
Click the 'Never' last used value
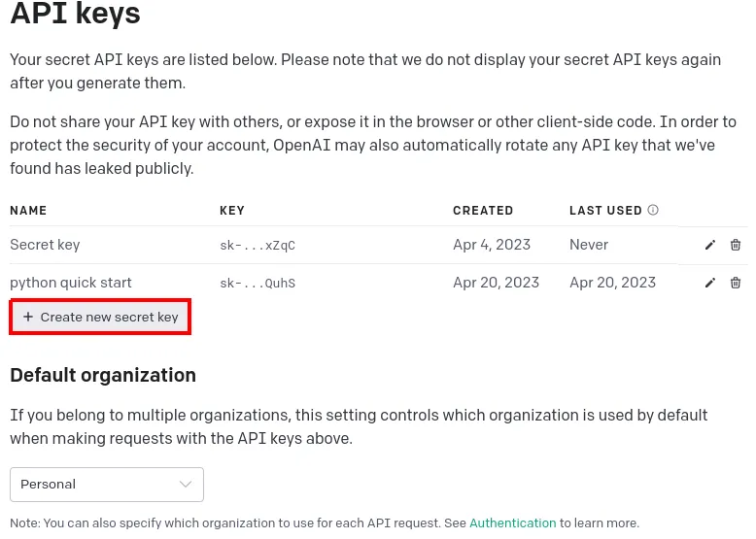coord(589,245)
